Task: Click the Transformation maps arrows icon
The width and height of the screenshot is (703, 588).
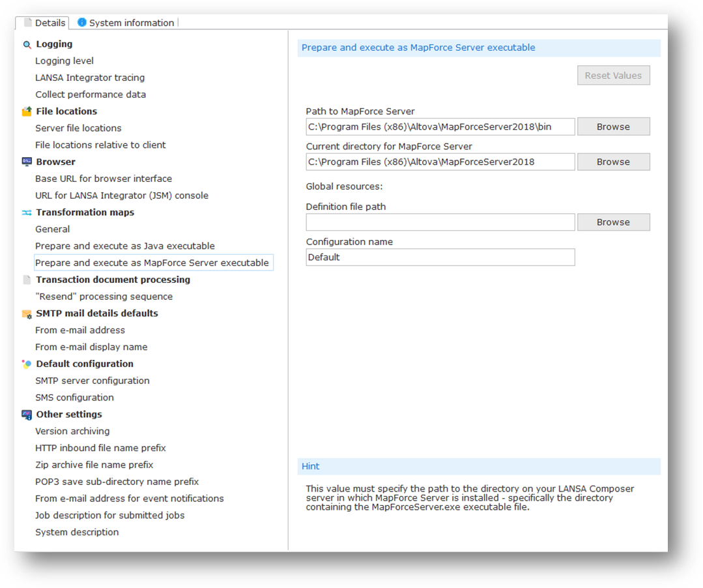Action: [27, 213]
